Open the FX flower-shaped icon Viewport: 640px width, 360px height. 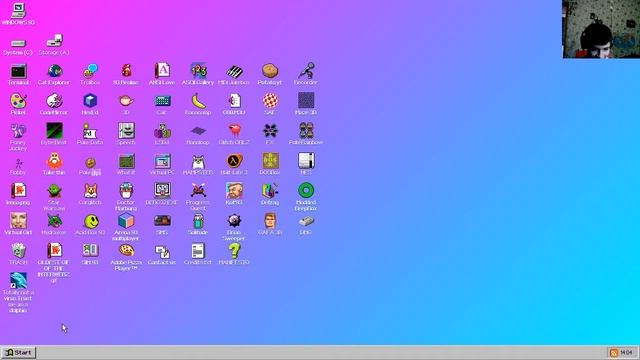tap(270, 131)
